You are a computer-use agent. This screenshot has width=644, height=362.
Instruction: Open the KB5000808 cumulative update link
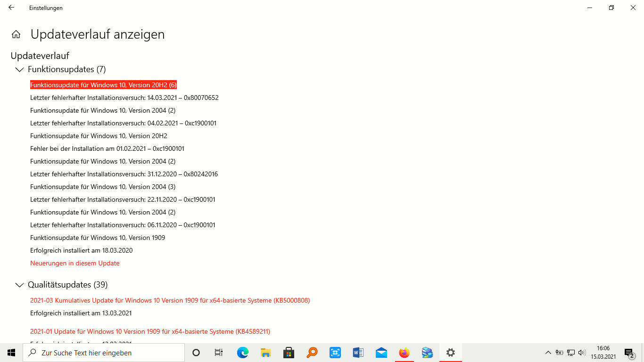170,300
